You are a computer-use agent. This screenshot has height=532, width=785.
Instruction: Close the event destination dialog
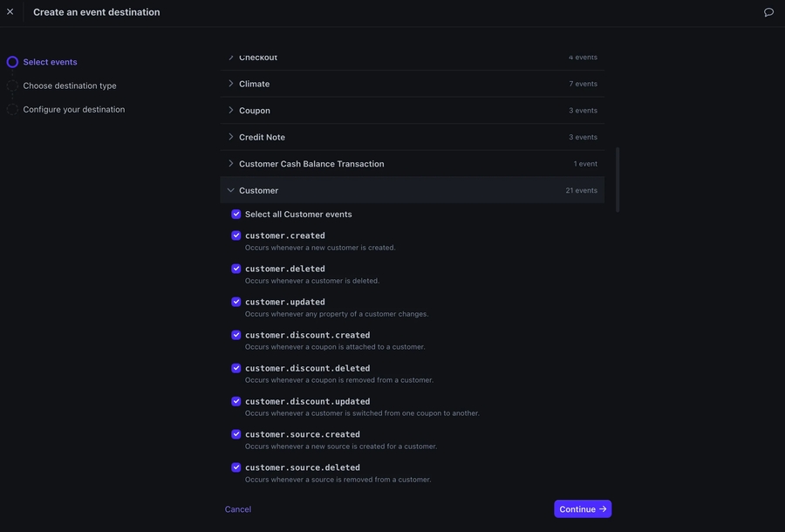pos(10,12)
